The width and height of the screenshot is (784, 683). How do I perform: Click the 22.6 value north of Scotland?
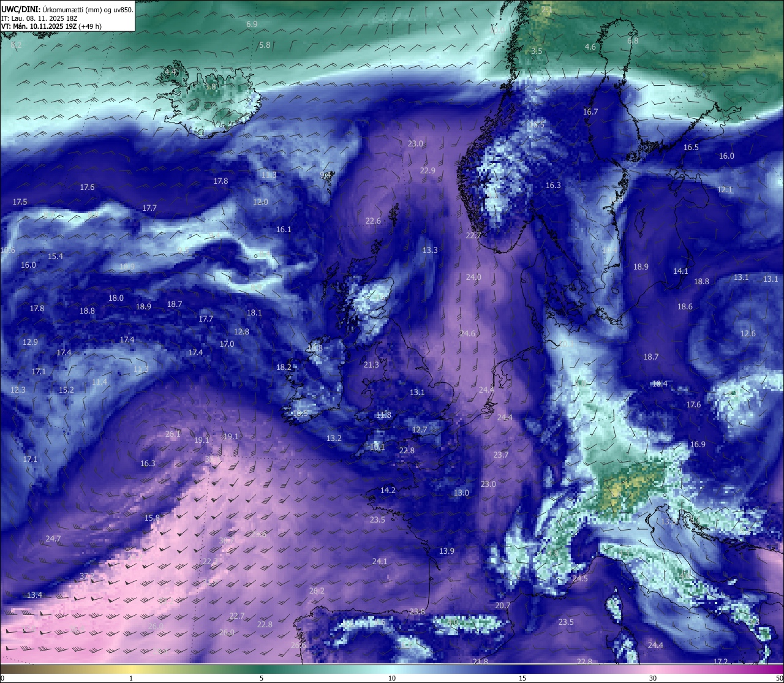click(x=373, y=221)
